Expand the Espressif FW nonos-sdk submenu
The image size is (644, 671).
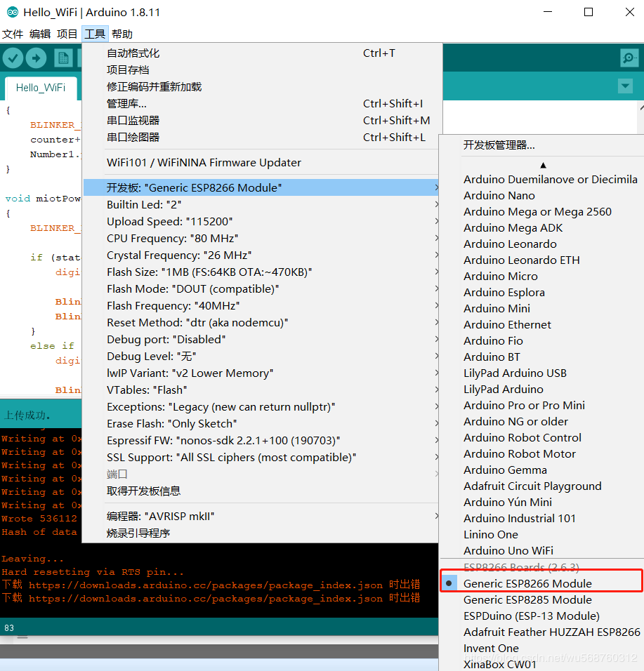tap(261, 440)
